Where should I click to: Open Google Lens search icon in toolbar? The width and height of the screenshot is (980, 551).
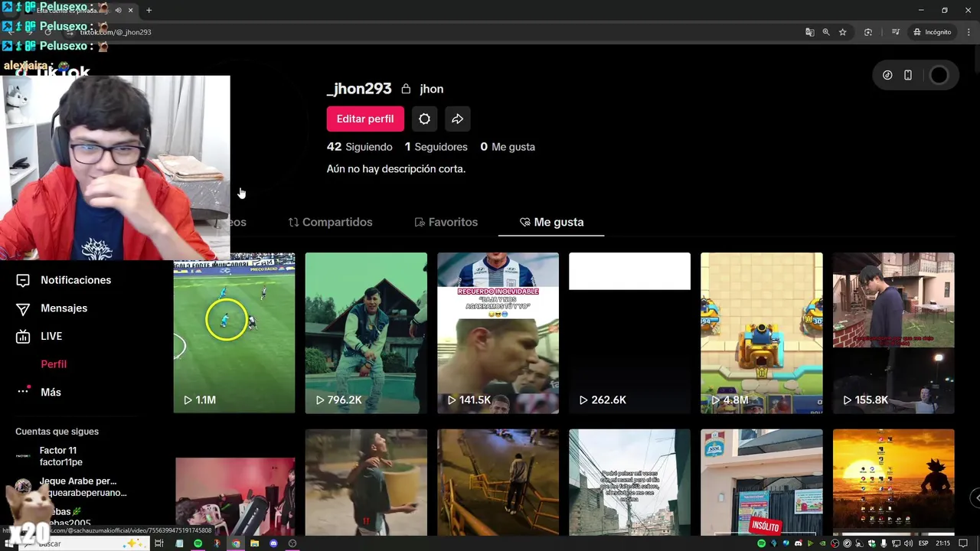click(x=868, y=32)
